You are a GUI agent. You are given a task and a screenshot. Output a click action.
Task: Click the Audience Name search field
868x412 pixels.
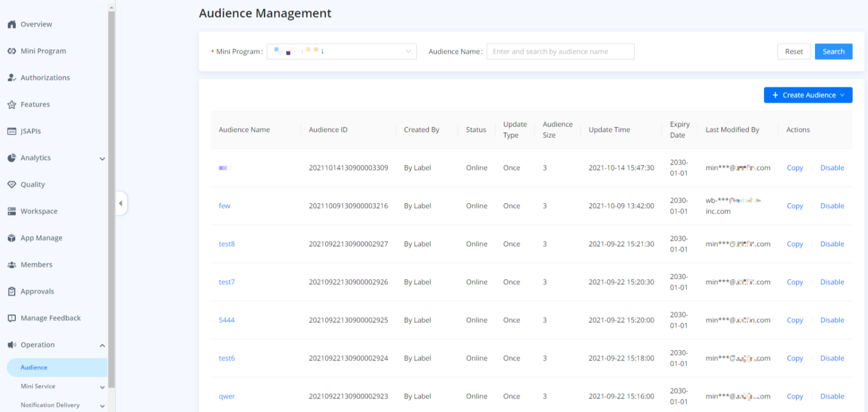(560, 51)
